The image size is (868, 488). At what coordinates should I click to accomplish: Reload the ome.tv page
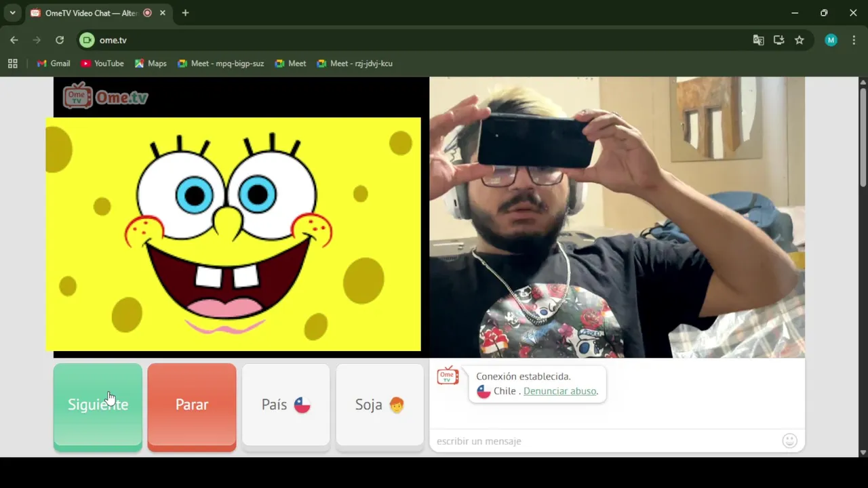pos(60,40)
